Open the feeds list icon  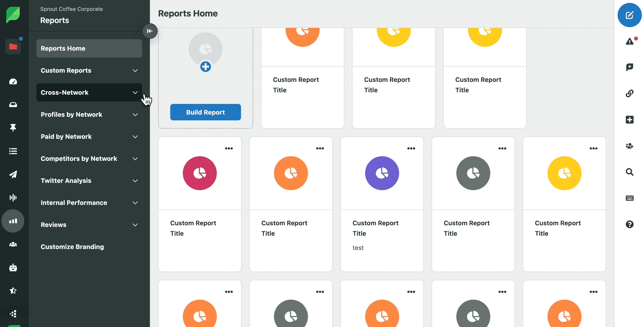tap(13, 151)
